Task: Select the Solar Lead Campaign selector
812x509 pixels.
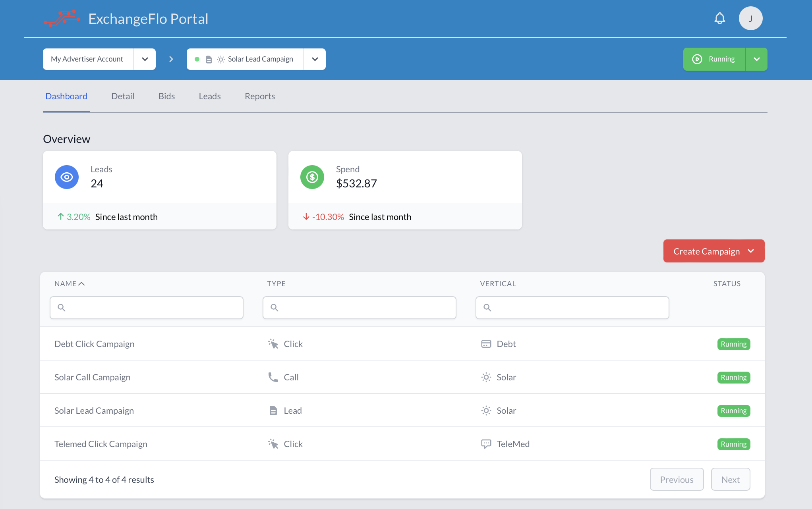Action: point(245,59)
